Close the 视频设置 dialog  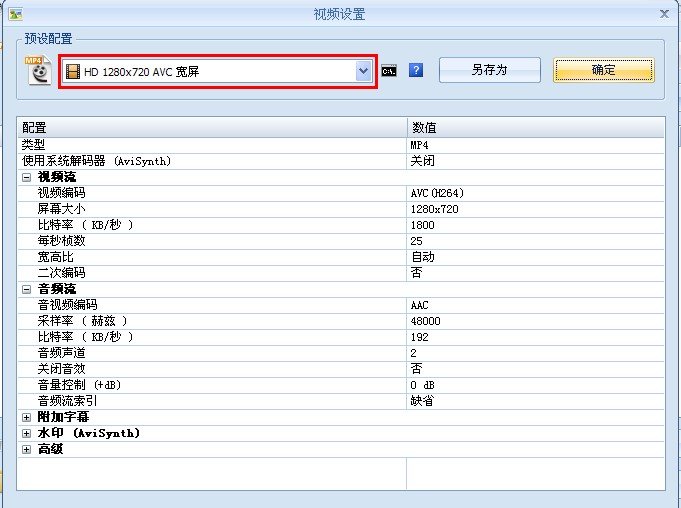pos(664,14)
